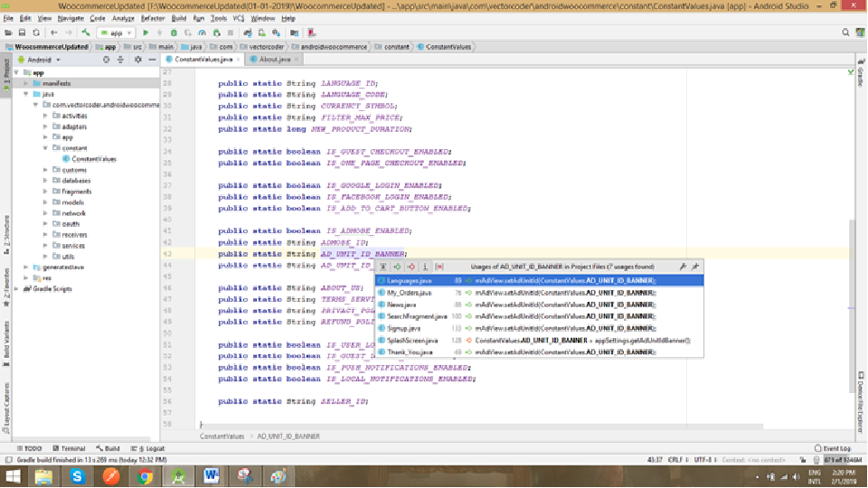This screenshot has width=868, height=488.
Task: Open the app run configuration dropdown
Action: (116, 33)
